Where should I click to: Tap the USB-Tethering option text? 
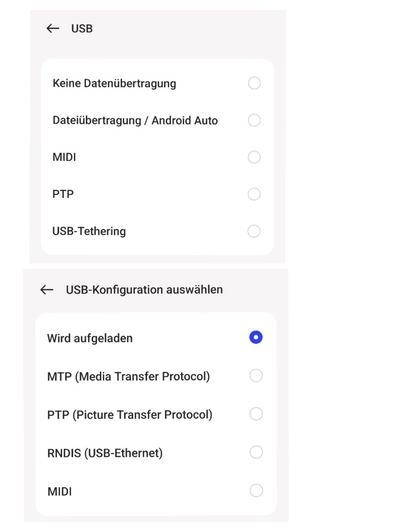coord(89,231)
